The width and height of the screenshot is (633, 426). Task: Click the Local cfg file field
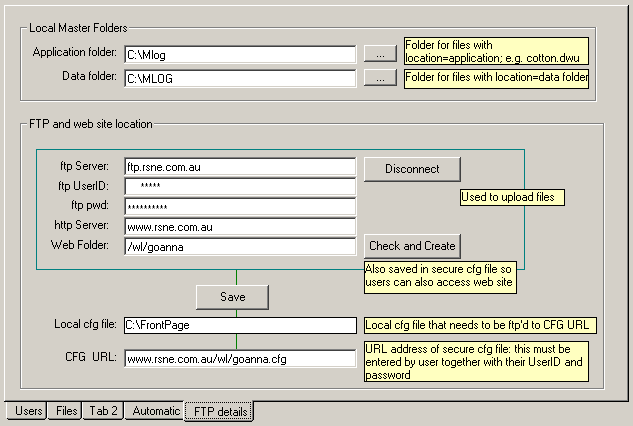239,325
